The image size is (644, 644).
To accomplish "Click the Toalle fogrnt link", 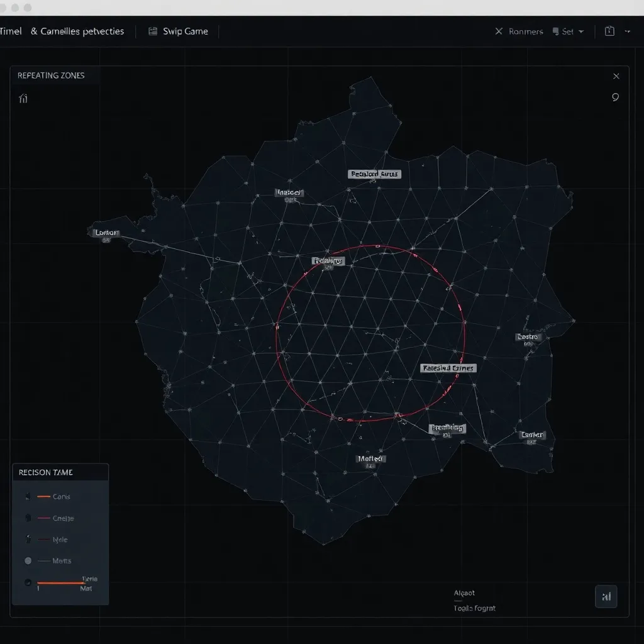I will (474, 608).
